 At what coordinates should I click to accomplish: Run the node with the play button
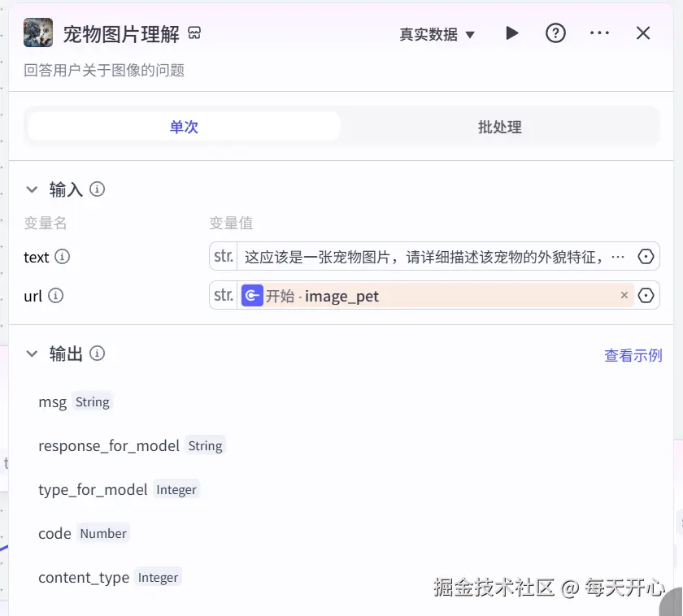[511, 33]
